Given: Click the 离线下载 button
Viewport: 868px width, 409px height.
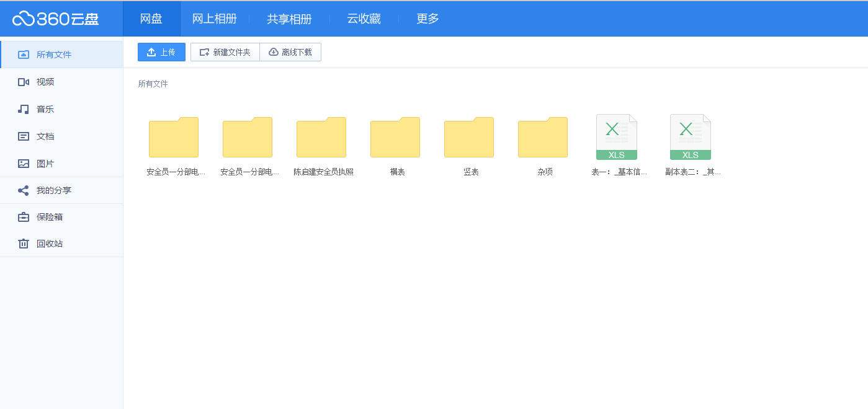Looking at the screenshot, I should pos(290,52).
